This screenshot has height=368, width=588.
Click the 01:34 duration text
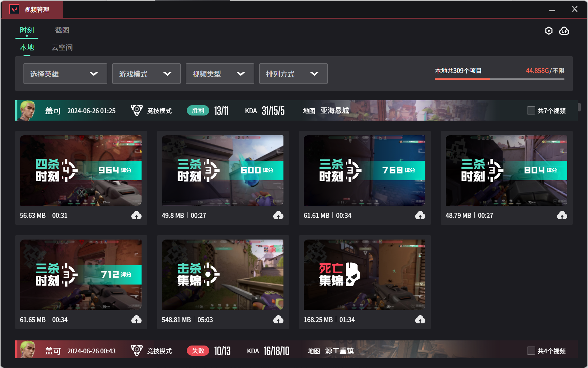click(347, 320)
